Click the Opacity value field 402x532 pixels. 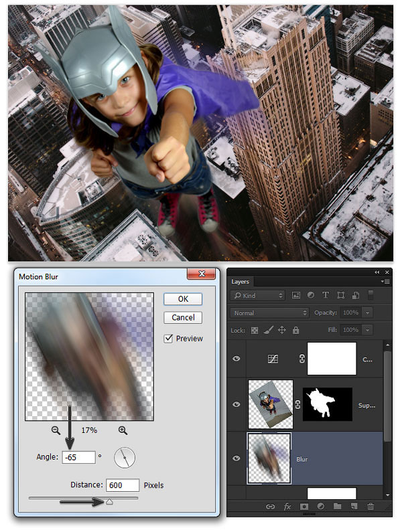pyautogui.click(x=350, y=313)
